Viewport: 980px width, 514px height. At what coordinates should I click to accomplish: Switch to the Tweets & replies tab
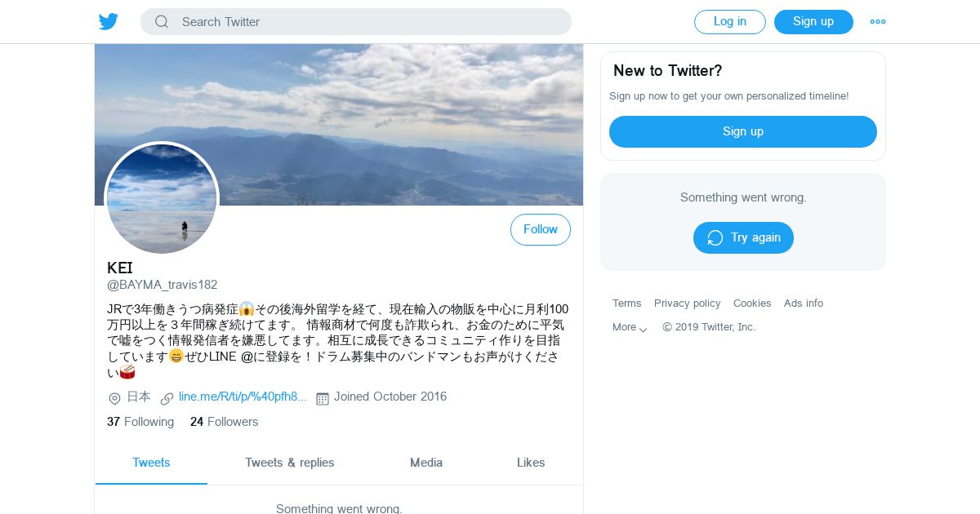[x=290, y=463]
